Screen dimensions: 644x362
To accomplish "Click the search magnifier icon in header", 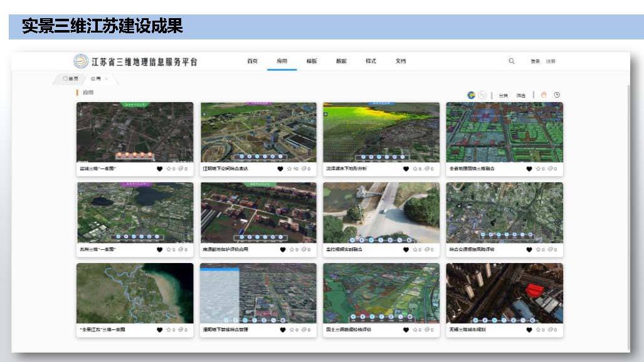I will [512, 61].
